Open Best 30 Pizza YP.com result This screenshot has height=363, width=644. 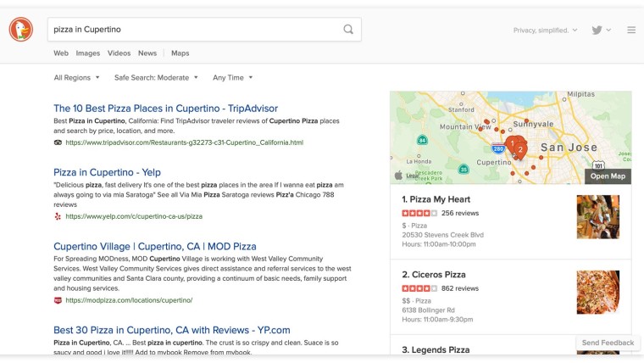172,330
